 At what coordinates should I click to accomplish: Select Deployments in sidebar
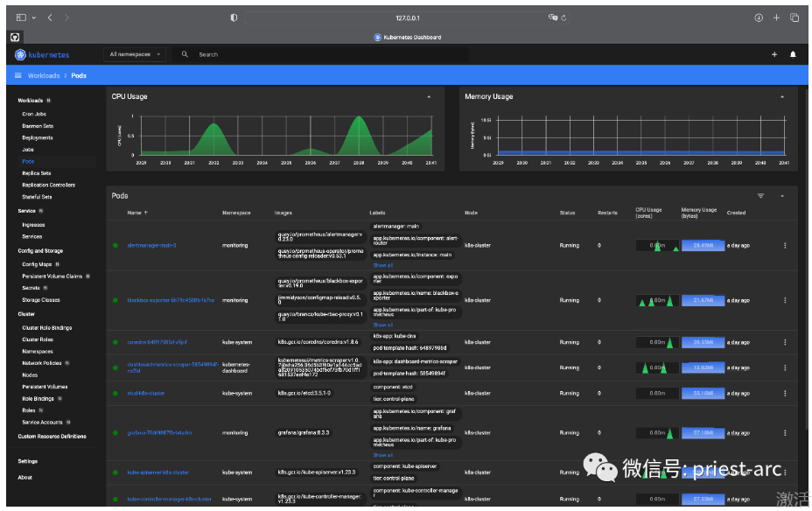(x=38, y=137)
